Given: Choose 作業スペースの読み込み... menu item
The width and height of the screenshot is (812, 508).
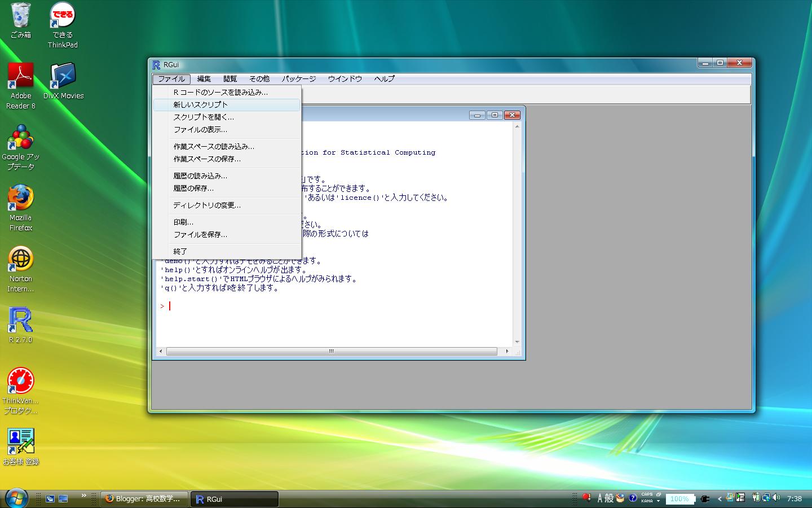Looking at the screenshot, I should click(227, 146).
